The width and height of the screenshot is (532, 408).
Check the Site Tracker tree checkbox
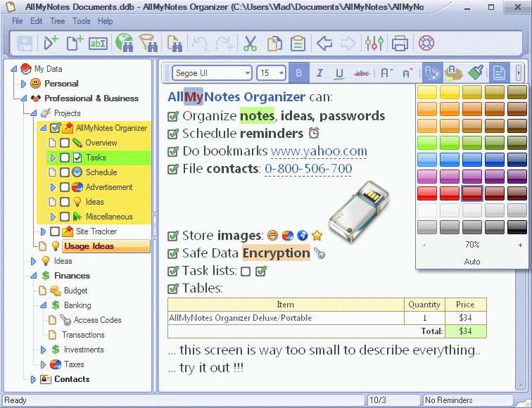tap(55, 231)
